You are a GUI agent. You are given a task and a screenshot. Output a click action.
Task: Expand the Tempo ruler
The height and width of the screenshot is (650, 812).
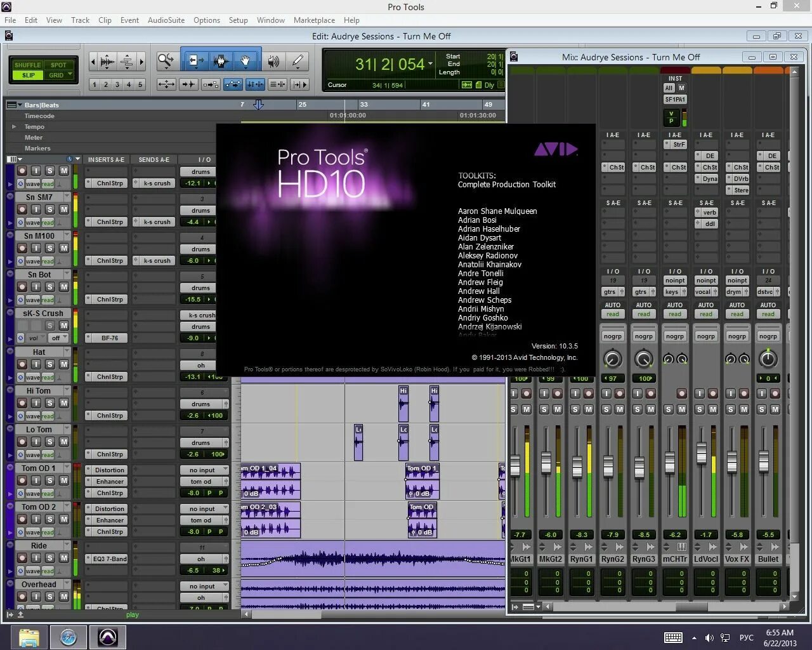click(14, 127)
